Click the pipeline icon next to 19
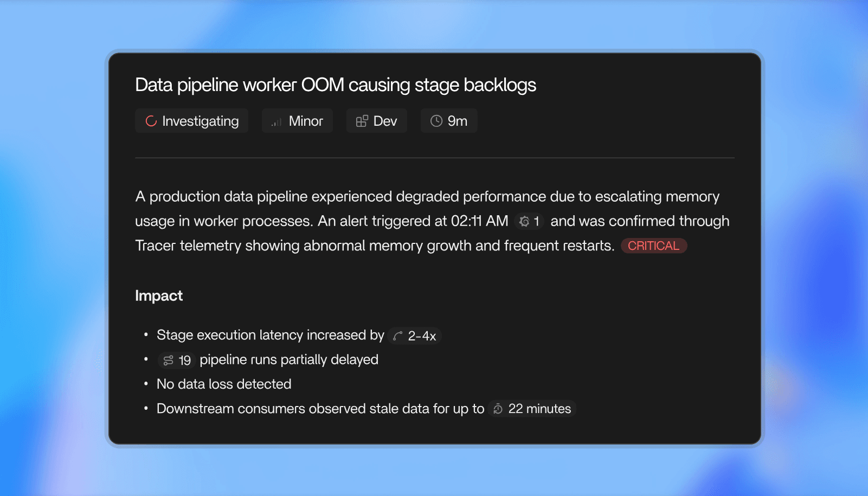This screenshot has height=496, width=868. (x=169, y=360)
